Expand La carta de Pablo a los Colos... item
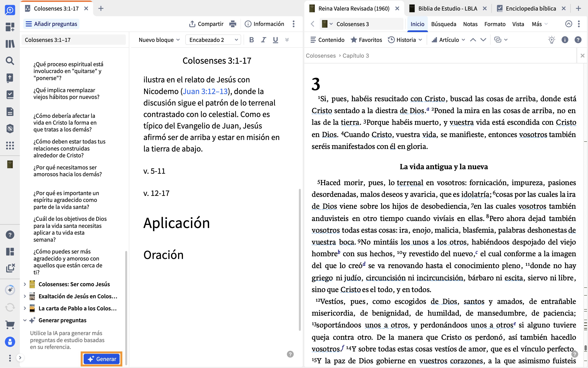Screen dimensions: 588x368 pyautogui.click(x=25, y=308)
